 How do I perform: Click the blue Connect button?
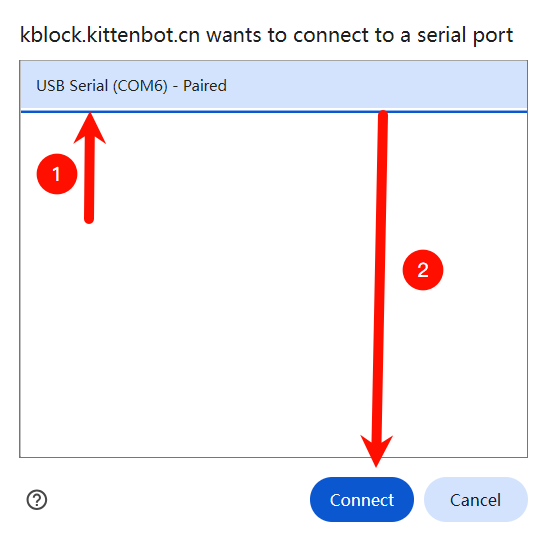(362, 499)
